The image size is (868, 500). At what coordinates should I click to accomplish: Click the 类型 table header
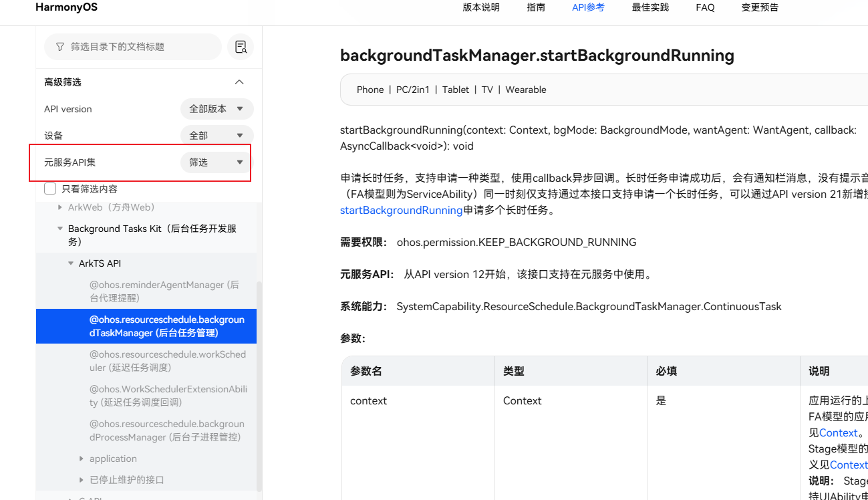[x=514, y=371]
